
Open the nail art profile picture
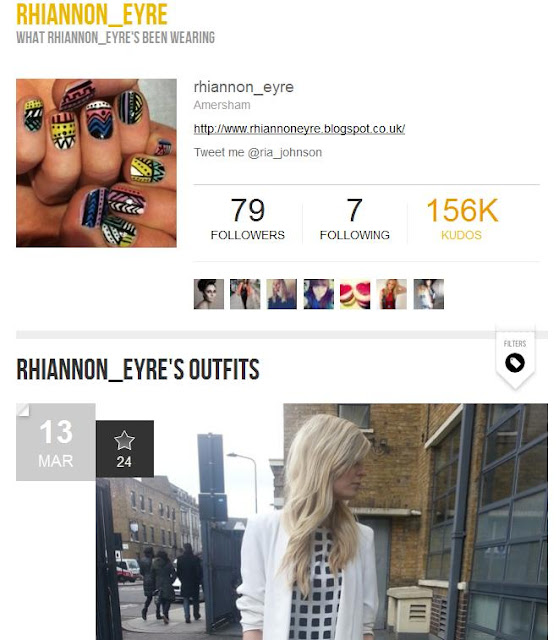tap(96, 163)
